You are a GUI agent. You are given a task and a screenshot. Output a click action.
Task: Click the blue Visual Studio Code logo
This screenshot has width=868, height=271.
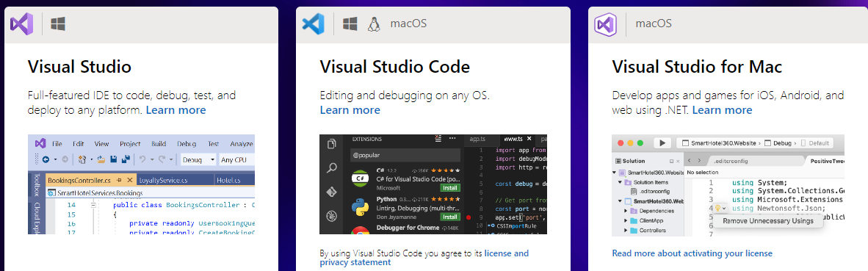pyautogui.click(x=313, y=24)
